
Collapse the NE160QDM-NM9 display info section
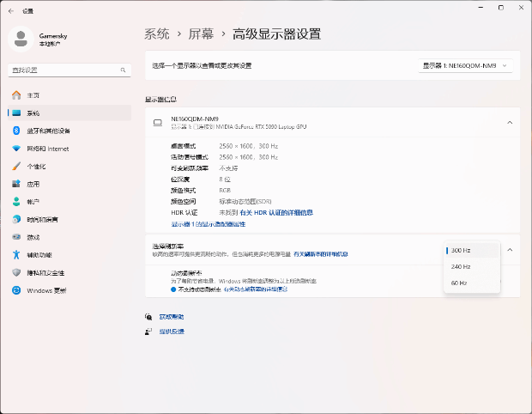point(510,123)
